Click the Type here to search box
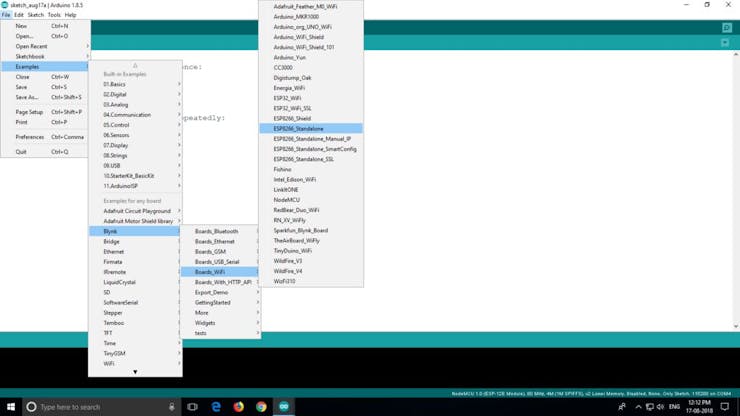740x416 pixels. [101, 407]
